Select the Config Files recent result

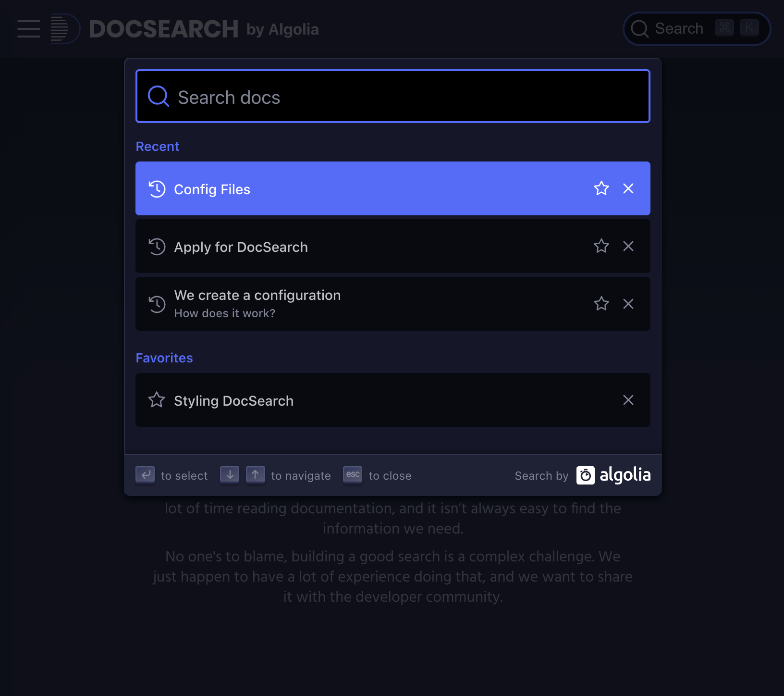pos(393,188)
